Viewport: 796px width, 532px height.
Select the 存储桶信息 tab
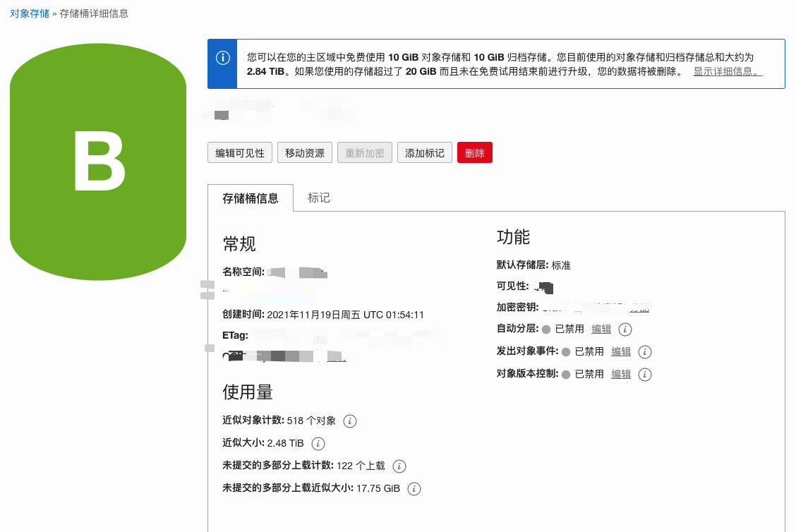pyautogui.click(x=251, y=198)
